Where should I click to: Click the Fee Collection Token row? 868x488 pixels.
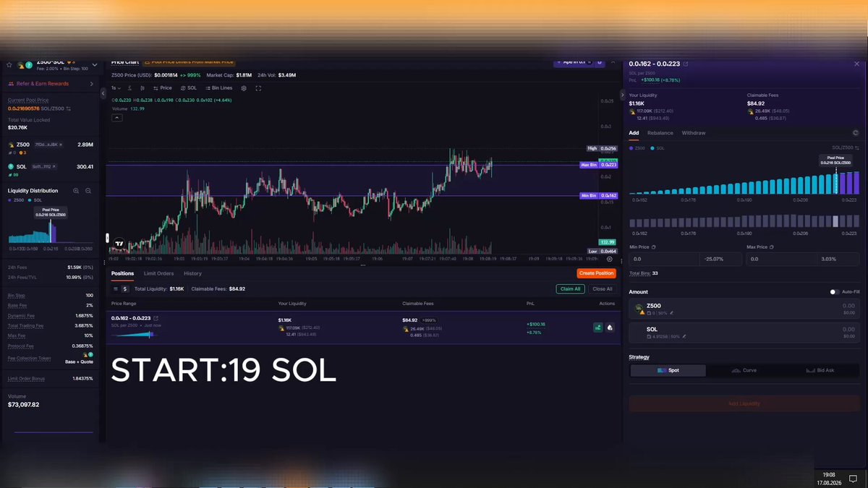click(x=51, y=358)
